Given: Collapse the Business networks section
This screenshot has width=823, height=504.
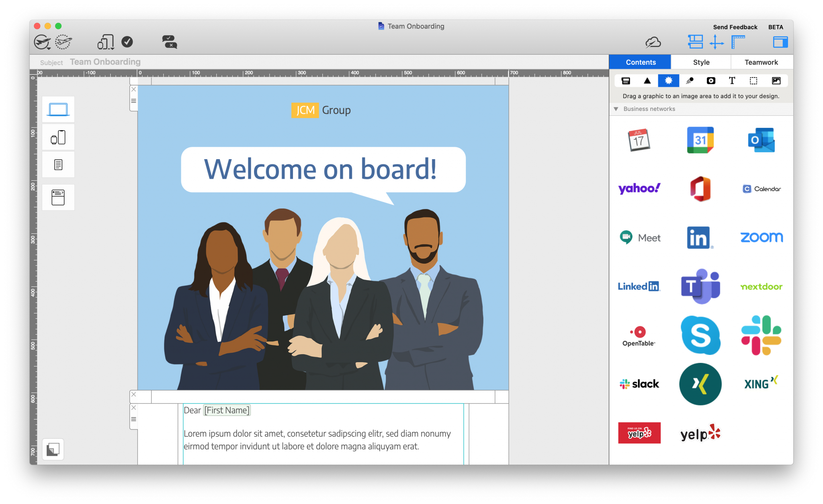Looking at the screenshot, I should pyautogui.click(x=616, y=109).
